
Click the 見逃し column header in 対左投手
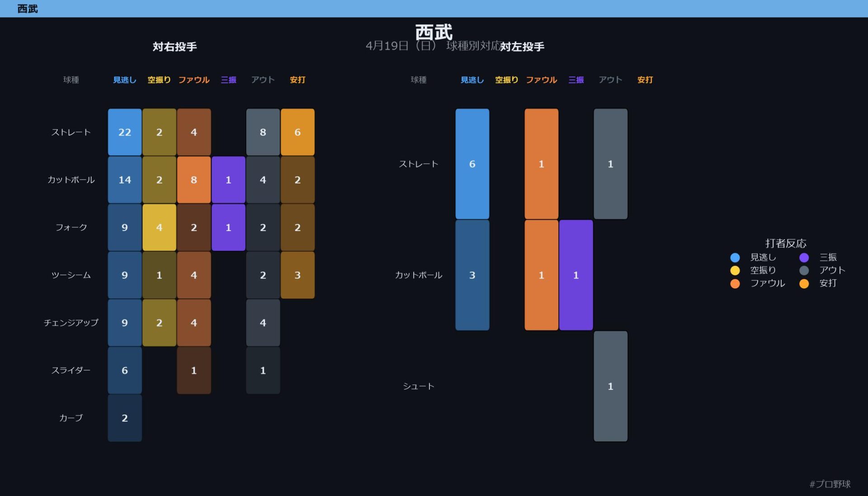pyautogui.click(x=472, y=80)
